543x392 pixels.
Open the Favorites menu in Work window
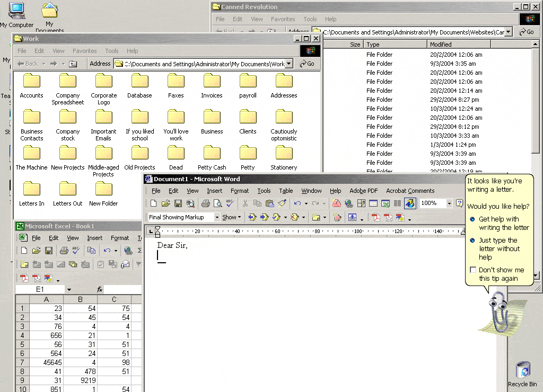tap(85, 51)
